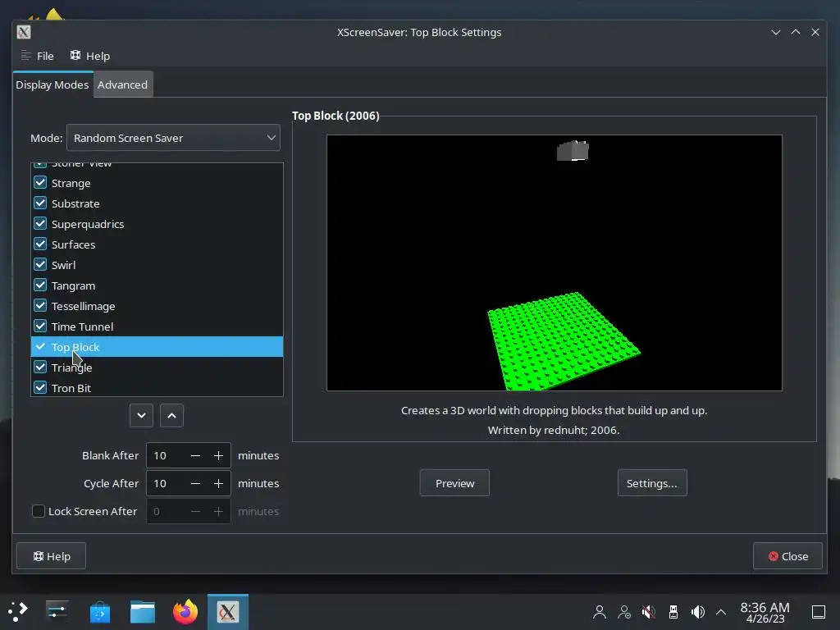Viewport: 840px width, 630px height.
Task: Open the clock showing 8:36 AM
Action: click(x=765, y=612)
